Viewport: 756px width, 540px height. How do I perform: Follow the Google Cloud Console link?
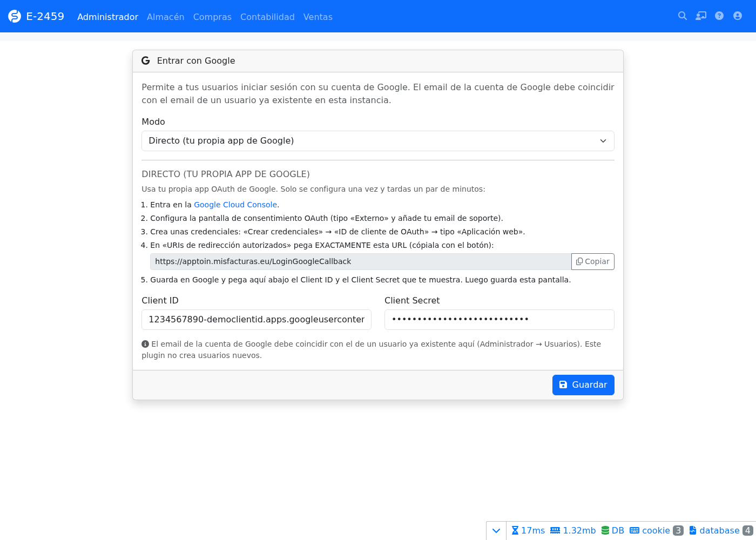tap(235, 205)
